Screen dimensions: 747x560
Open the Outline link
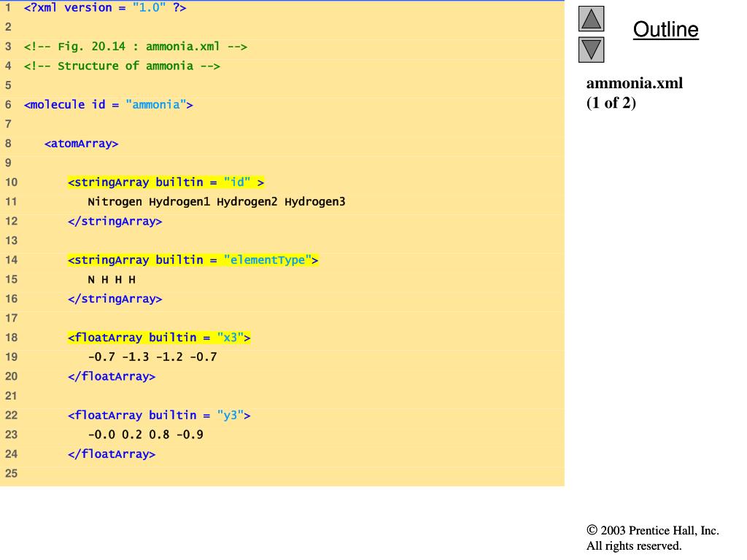pyautogui.click(x=665, y=29)
